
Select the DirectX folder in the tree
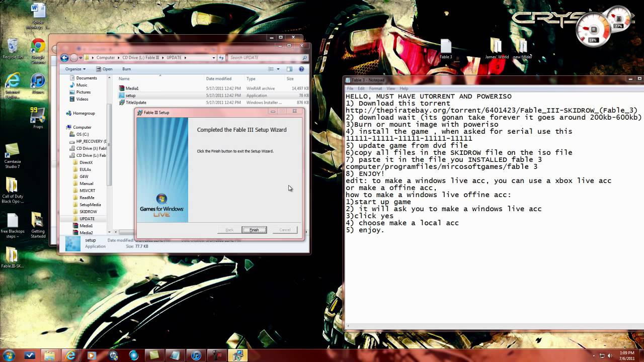point(86,162)
